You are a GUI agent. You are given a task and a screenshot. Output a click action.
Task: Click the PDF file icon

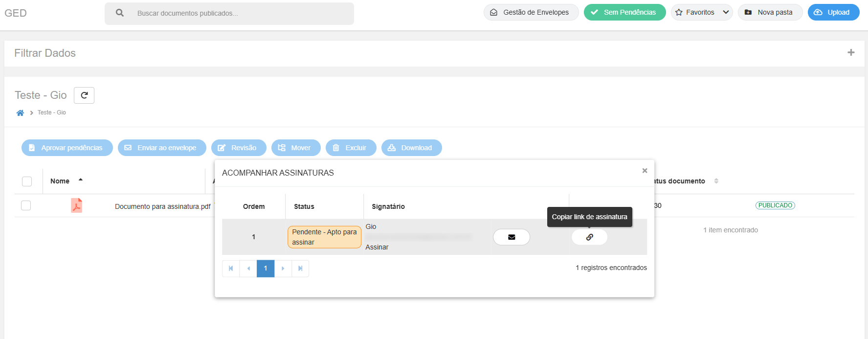tap(76, 205)
